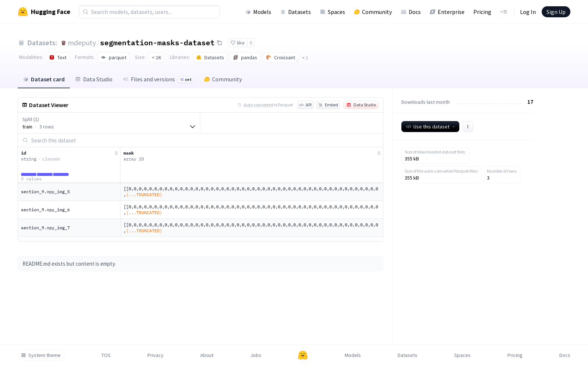Open the dataset Community tab
Screen dimensions: 588x368
point(223,79)
